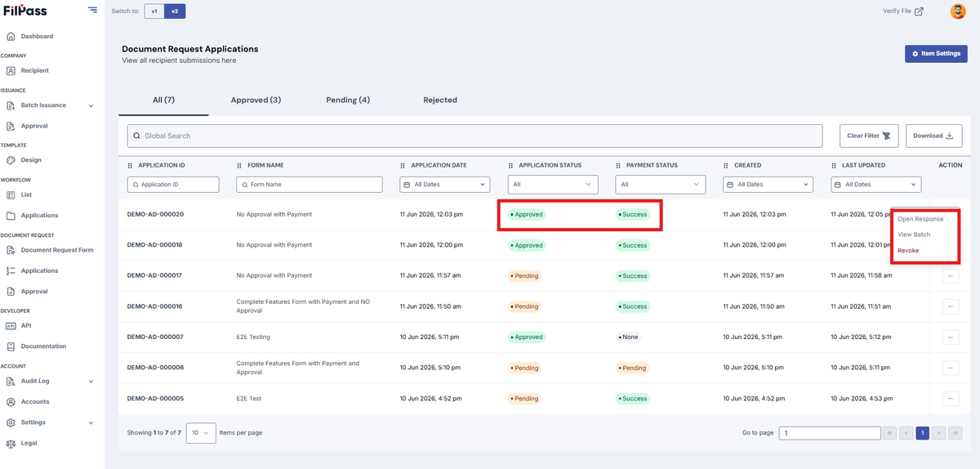Open the items per page dropdown
980x469 pixels.
tap(201, 432)
